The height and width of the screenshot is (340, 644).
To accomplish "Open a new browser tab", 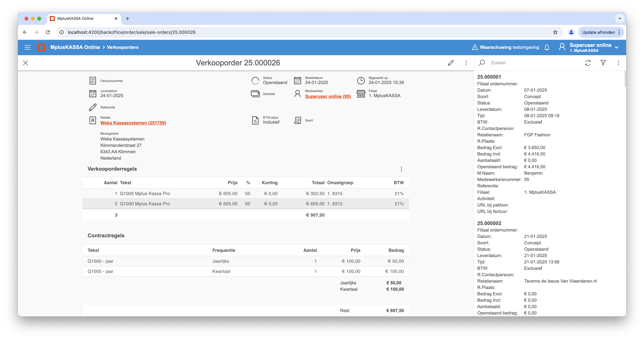I will click(128, 18).
